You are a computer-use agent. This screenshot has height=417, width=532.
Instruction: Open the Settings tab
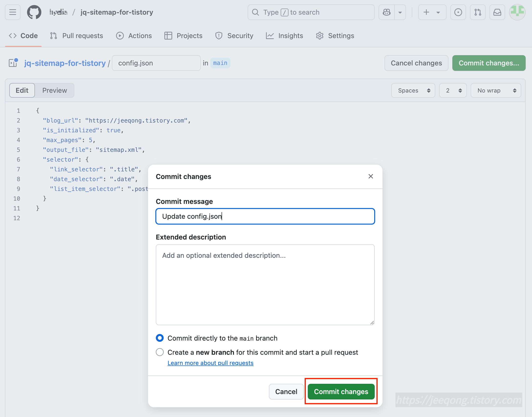[335, 36]
